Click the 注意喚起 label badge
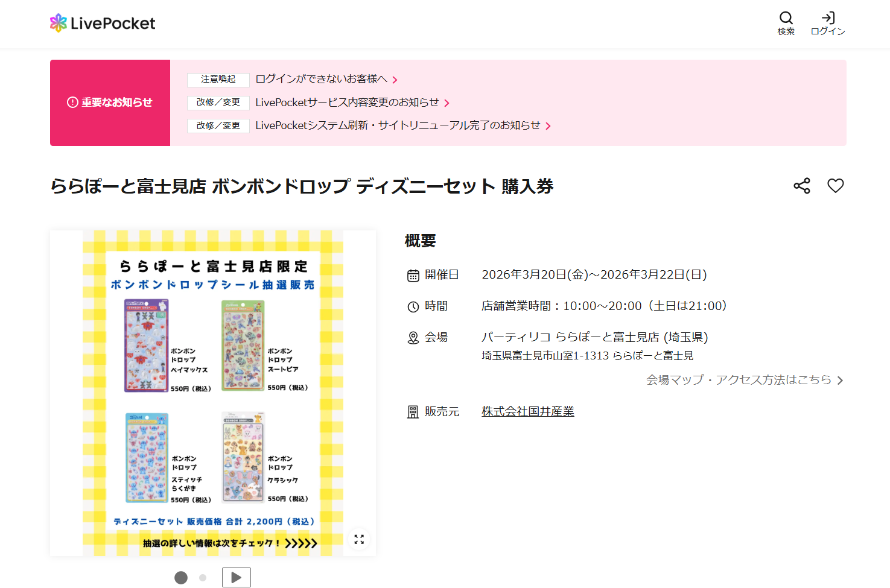890x588 pixels. point(218,80)
